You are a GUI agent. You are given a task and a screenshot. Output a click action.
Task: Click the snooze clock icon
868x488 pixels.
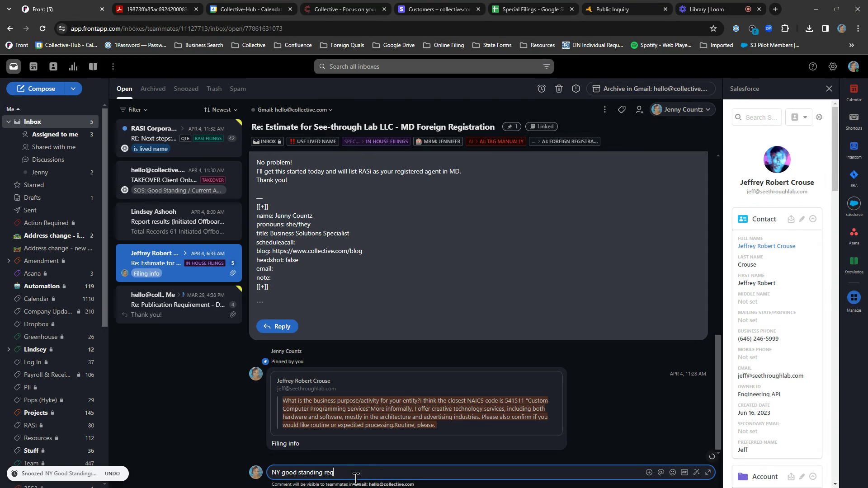tap(541, 89)
